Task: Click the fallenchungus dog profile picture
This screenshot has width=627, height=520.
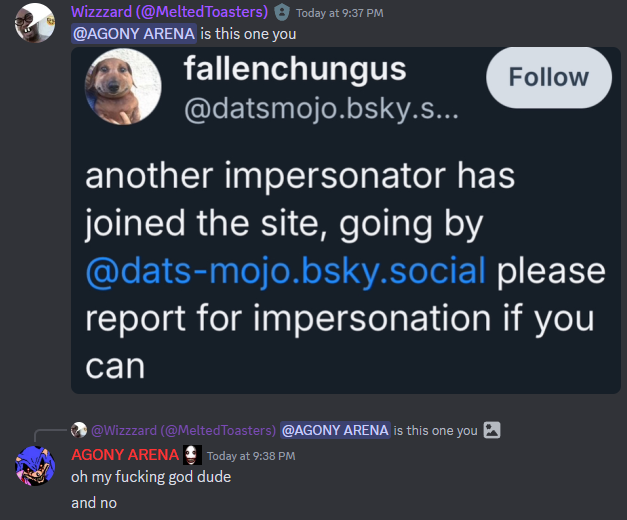Action: point(125,87)
